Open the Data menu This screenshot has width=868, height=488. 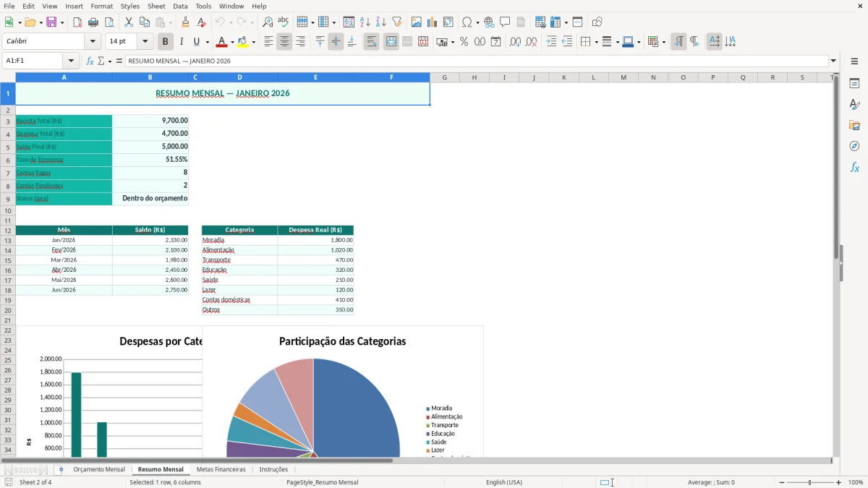(x=180, y=6)
